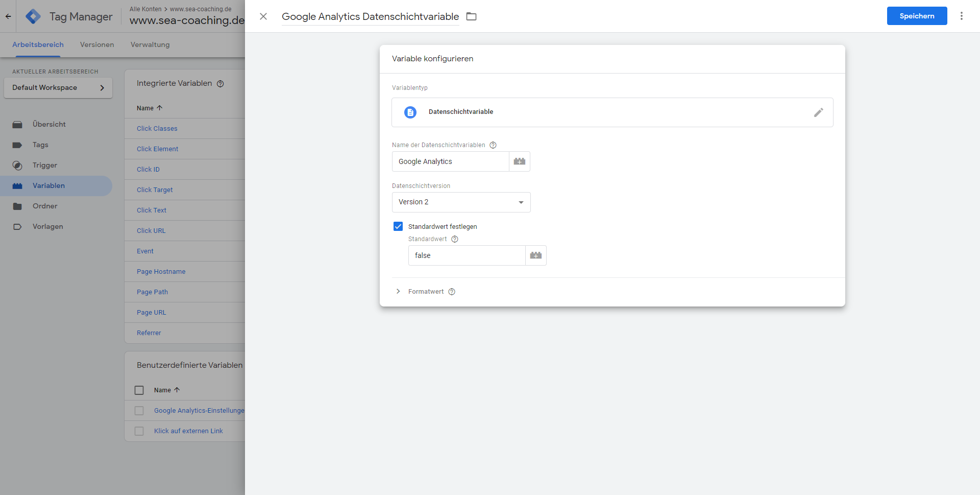Open Ordner in the sidebar

point(45,206)
